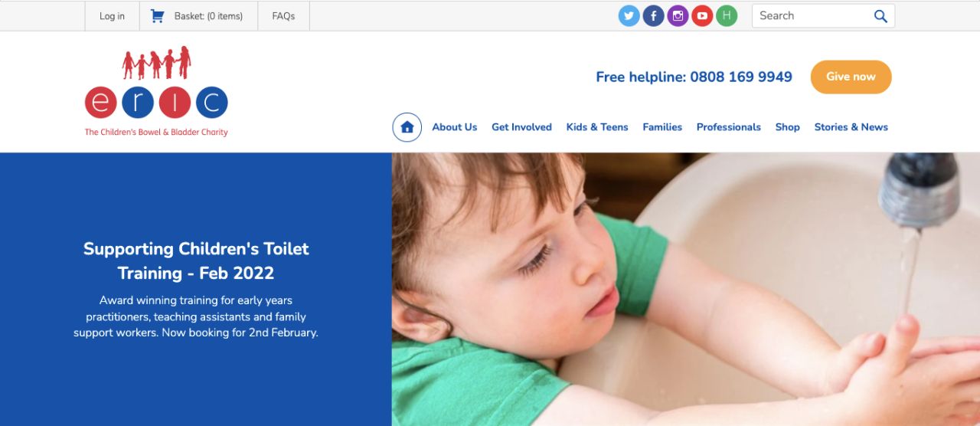Click the green H social icon
This screenshot has height=426, width=980.
pyautogui.click(x=727, y=15)
